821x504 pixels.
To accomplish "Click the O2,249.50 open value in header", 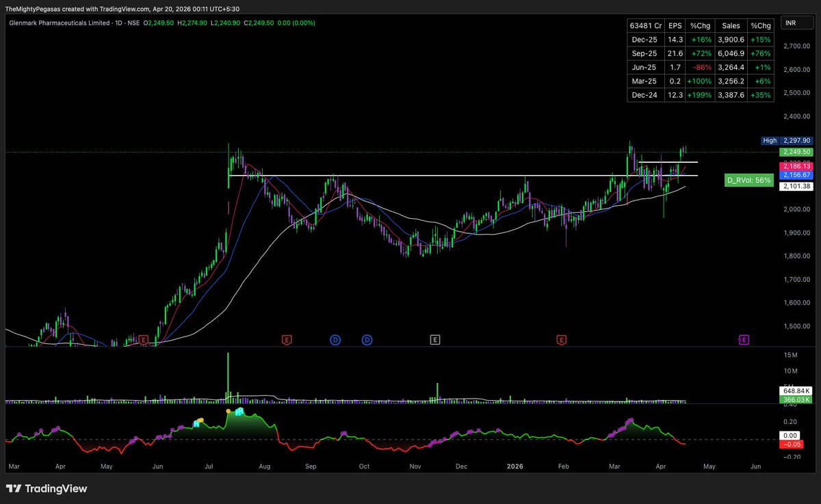I will click(x=159, y=23).
